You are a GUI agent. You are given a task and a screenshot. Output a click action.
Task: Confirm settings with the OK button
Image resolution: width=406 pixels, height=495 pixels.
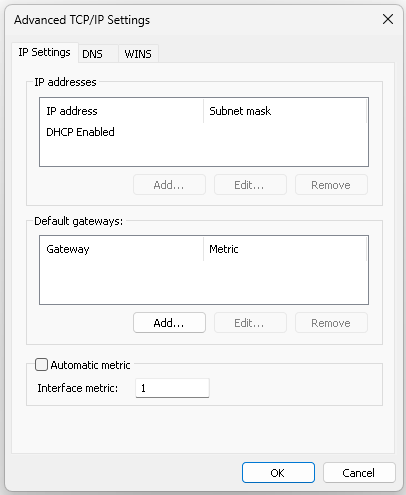click(x=278, y=473)
